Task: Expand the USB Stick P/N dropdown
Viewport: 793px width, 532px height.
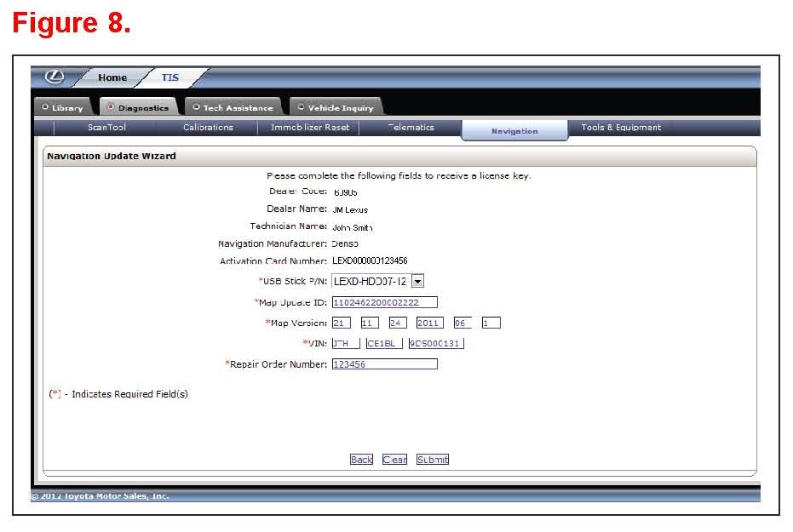Action: pyautogui.click(x=417, y=281)
